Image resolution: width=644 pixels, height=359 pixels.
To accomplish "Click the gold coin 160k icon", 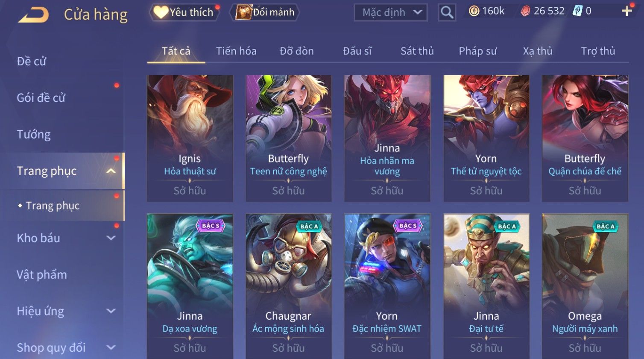I will point(474,11).
